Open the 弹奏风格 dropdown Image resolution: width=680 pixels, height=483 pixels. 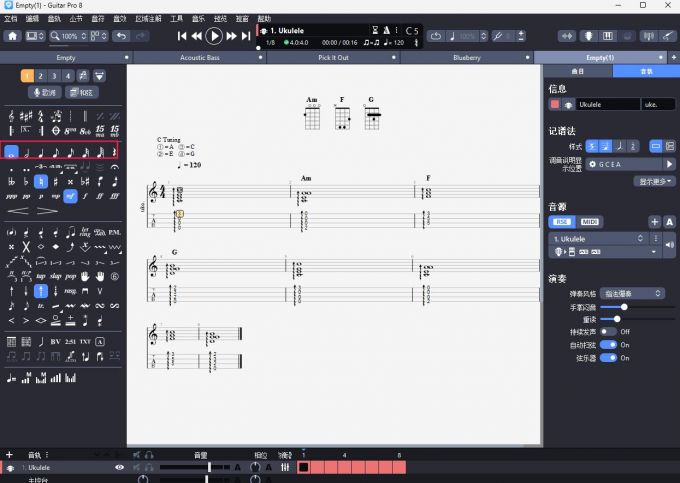click(631, 293)
